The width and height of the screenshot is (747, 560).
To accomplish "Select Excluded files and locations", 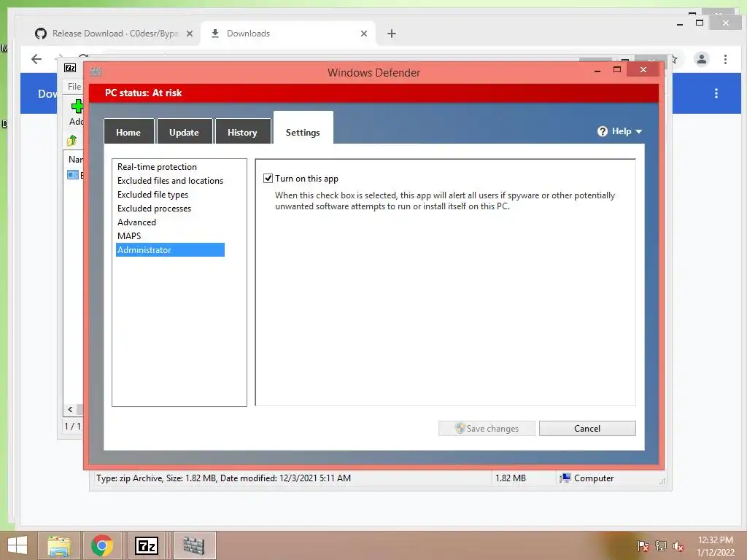I will pyautogui.click(x=170, y=181).
